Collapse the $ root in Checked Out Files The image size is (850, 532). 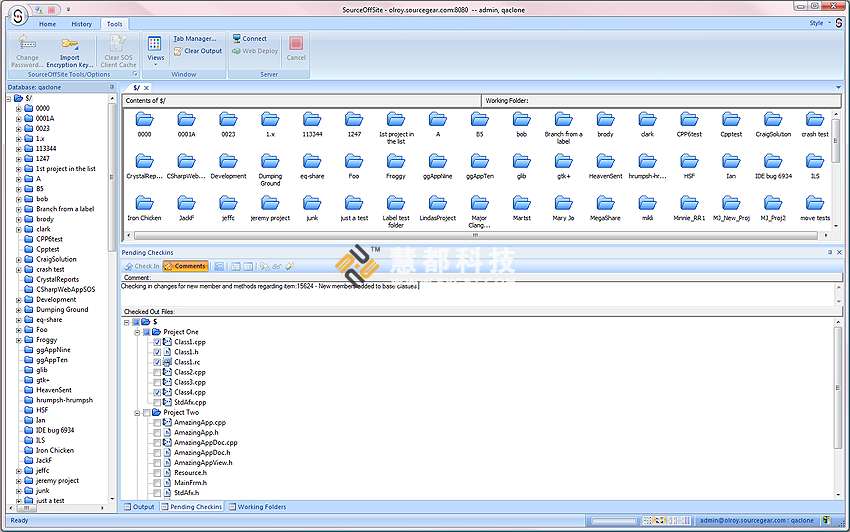[126, 322]
